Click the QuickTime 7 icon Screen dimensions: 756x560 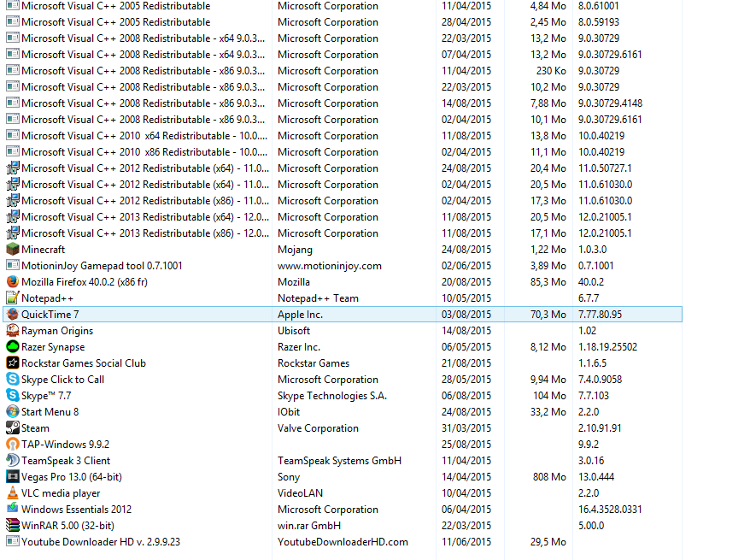click(x=13, y=315)
